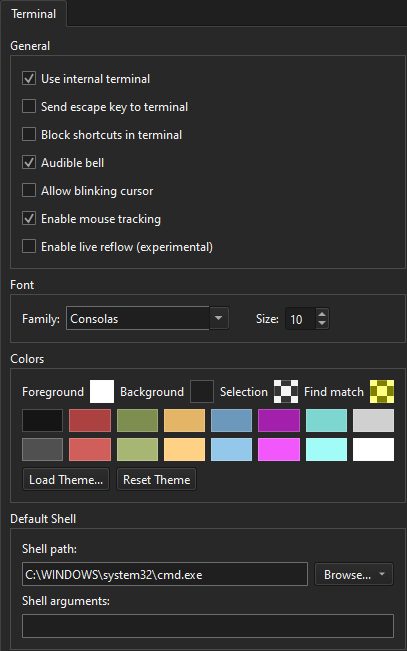Check Allow blinking cursor
Screen dimensions: 407x651
coord(29,191)
